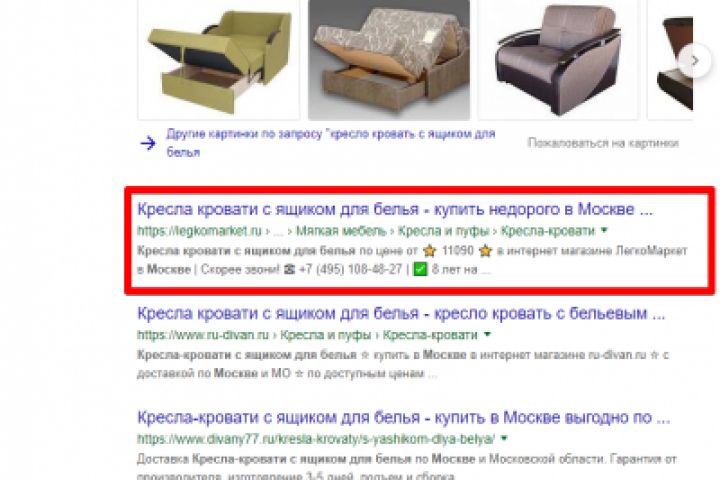Open the partially visible brown armchair image
The width and height of the screenshot is (720, 480).
(670, 60)
